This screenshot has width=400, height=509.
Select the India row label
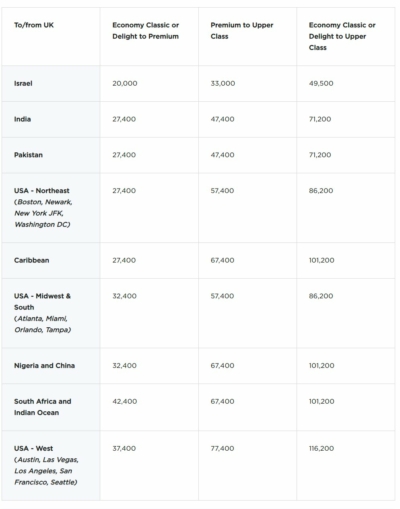pyautogui.click(x=22, y=119)
